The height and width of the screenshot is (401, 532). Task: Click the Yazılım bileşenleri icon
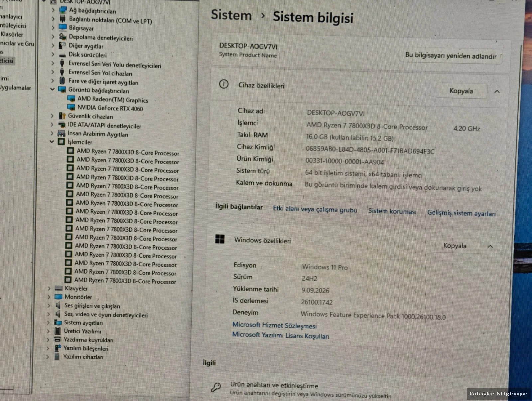58,348
